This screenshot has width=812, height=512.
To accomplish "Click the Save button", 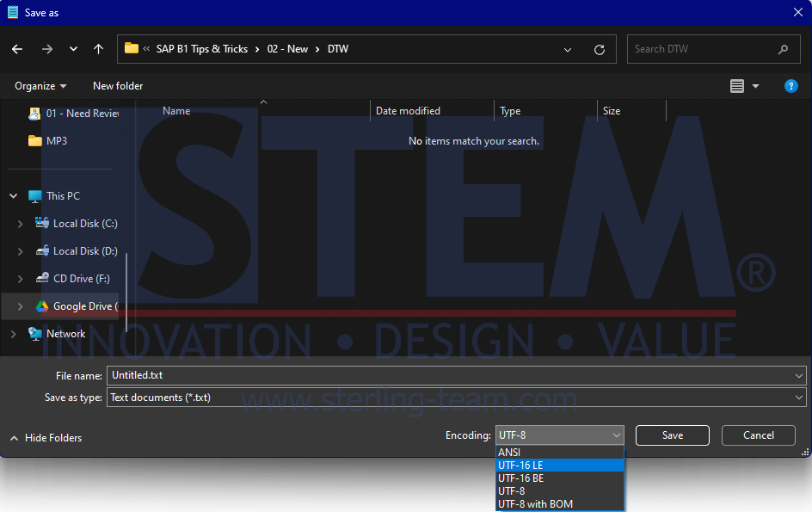I will [x=672, y=435].
